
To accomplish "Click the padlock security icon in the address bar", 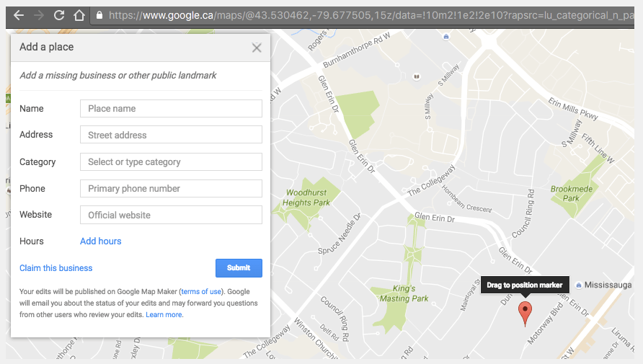I will pyautogui.click(x=99, y=15).
